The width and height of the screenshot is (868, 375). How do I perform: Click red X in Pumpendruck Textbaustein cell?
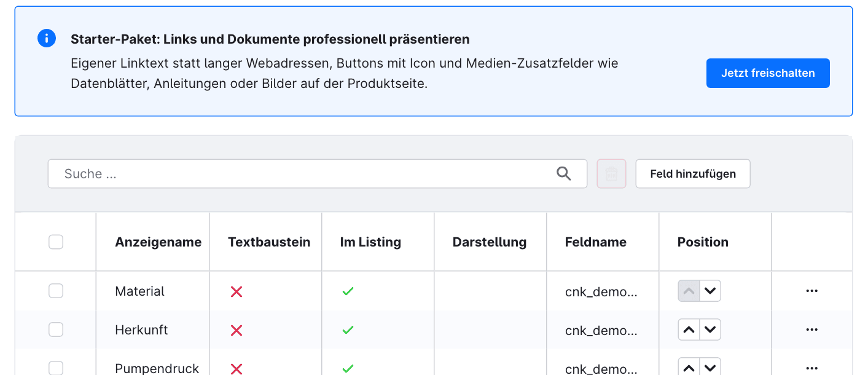click(237, 369)
